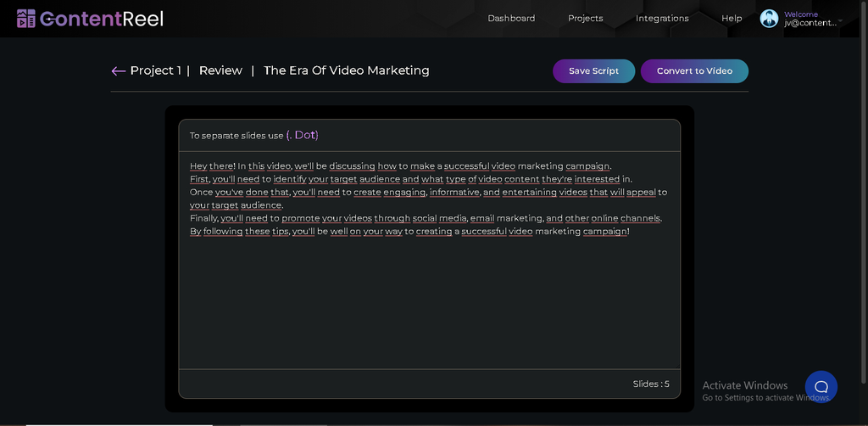The width and height of the screenshot is (868, 426).
Task: Open the user profile avatar
Action: 769,19
